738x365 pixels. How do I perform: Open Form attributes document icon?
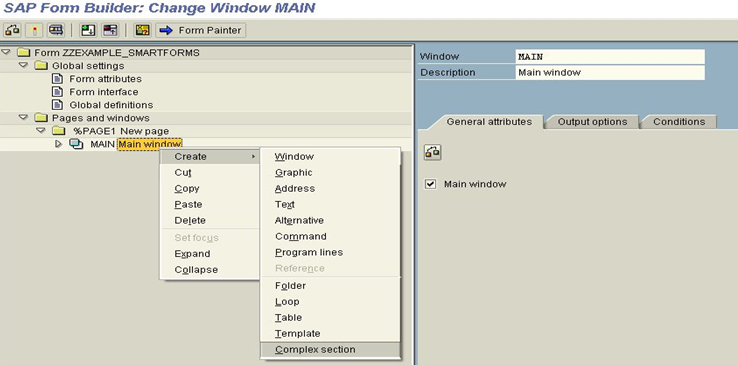57,79
